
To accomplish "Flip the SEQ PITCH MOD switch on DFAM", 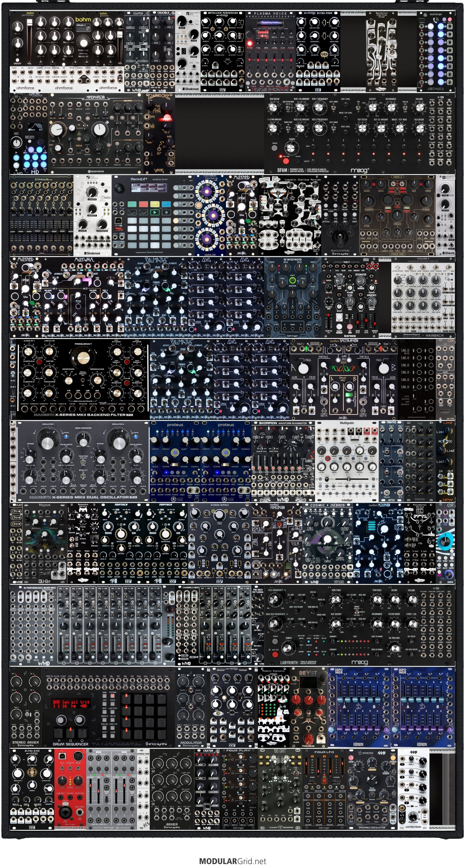I will [x=288, y=108].
